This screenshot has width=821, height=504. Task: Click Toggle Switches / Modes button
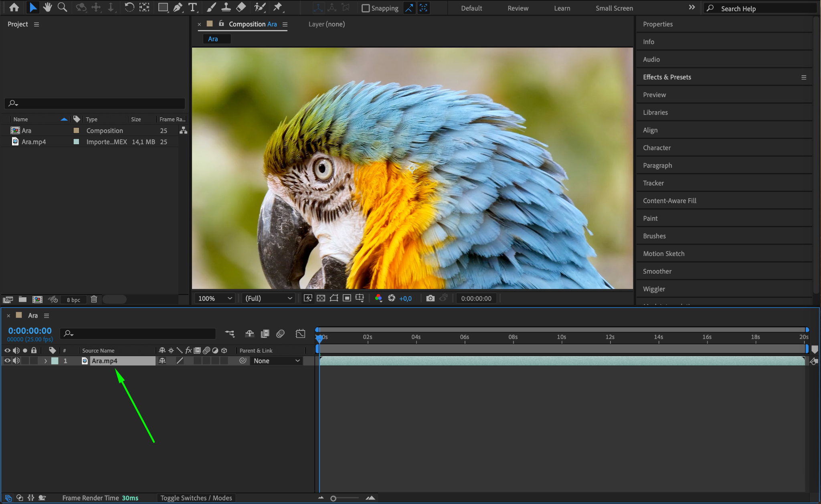tap(196, 498)
